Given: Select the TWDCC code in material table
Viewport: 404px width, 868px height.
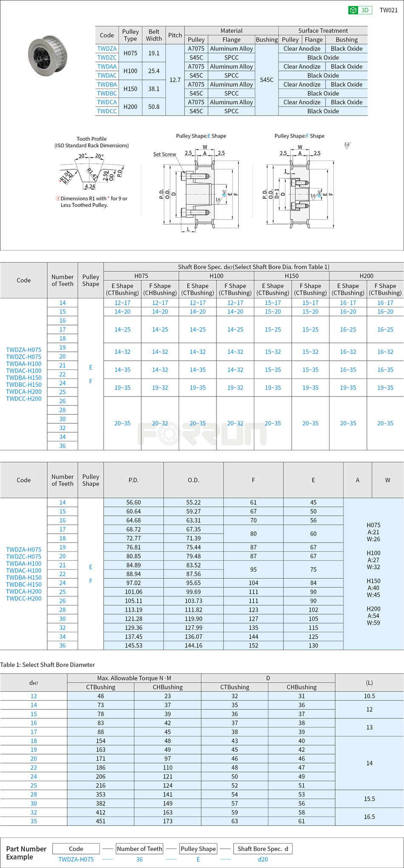Looking at the screenshot, I should coord(107,111).
